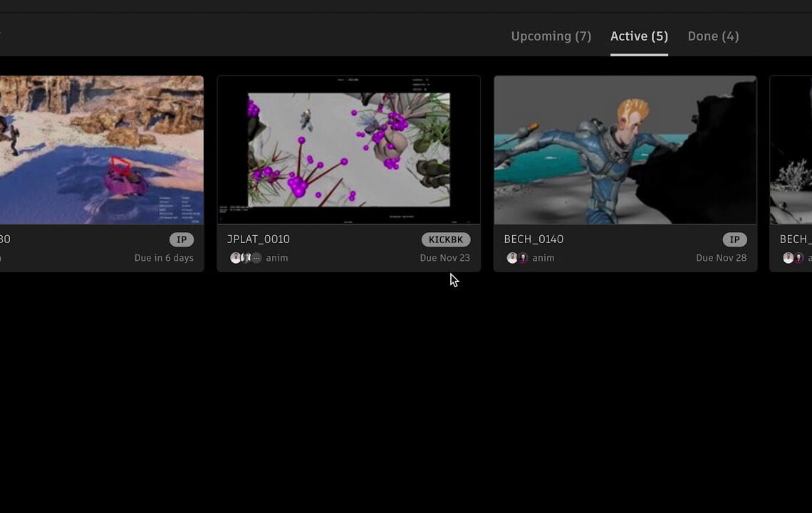Switch to the Done tab
The height and width of the screenshot is (513, 812).
pos(713,36)
